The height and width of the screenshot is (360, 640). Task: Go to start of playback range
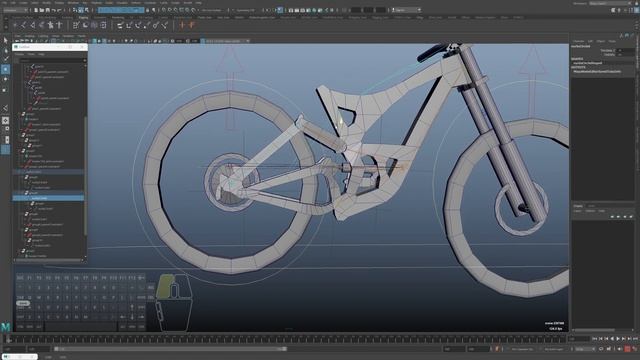click(595, 339)
